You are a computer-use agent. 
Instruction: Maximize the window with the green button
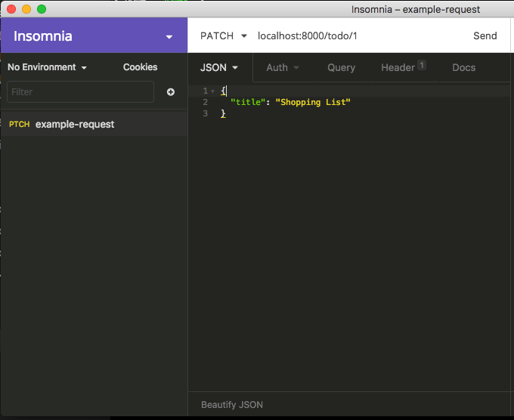(41, 9)
